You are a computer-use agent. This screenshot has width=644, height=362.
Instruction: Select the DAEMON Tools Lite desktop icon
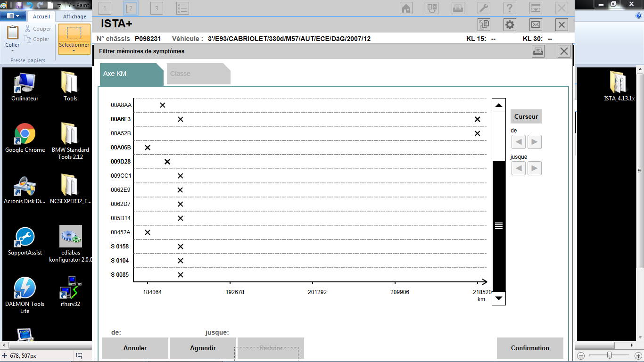tap(25, 296)
